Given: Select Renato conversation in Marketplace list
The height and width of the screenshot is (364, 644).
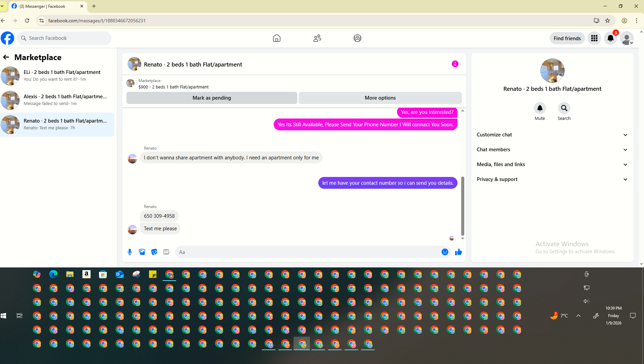Looking at the screenshot, I should (57, 124).
